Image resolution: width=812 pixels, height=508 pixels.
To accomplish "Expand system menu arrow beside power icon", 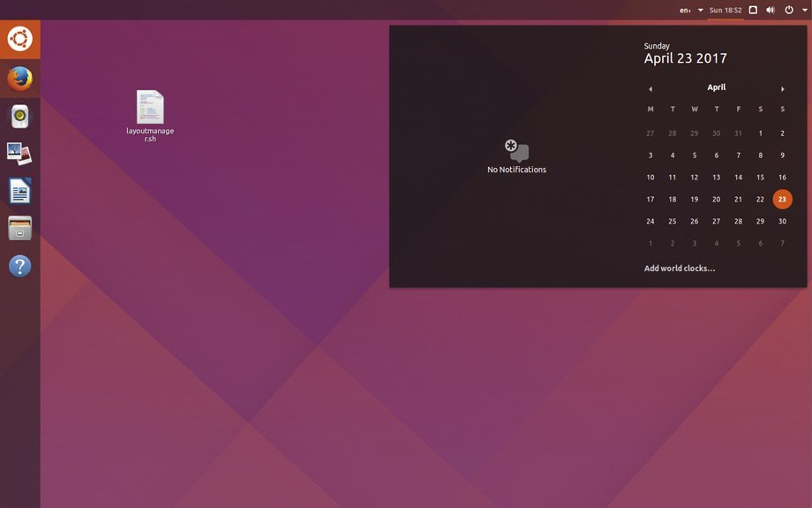I will click(804, 11).
